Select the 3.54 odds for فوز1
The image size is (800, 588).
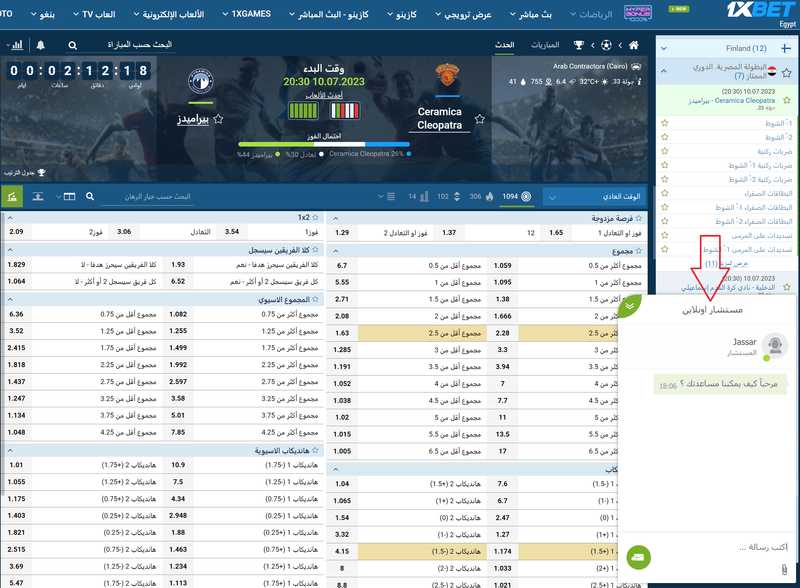point(231,232)
